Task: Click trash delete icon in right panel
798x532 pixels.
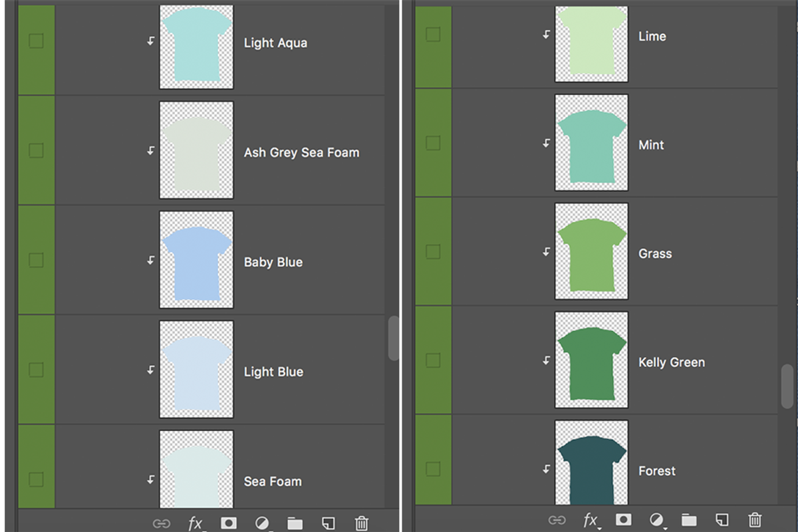Action: click(x=755, y=519)
